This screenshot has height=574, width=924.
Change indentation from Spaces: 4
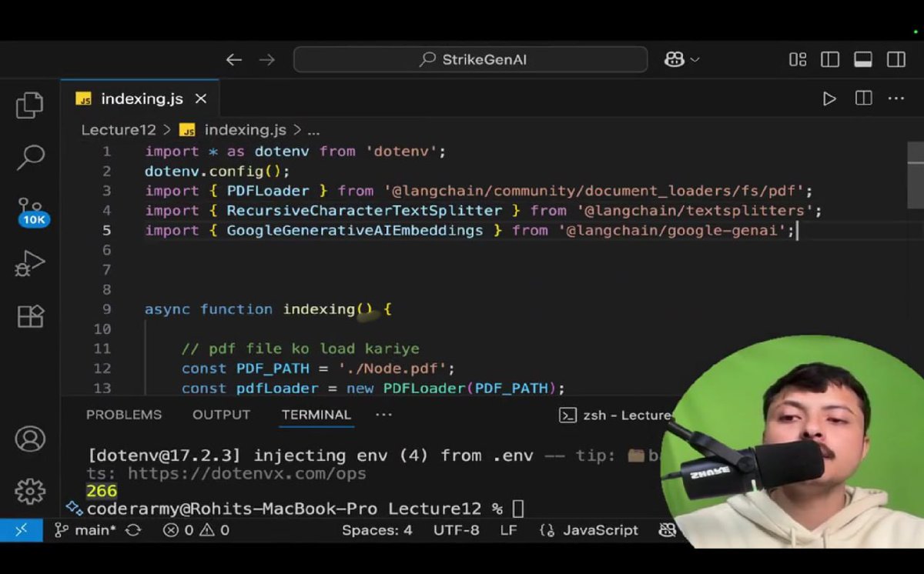(x=377, y=530)
